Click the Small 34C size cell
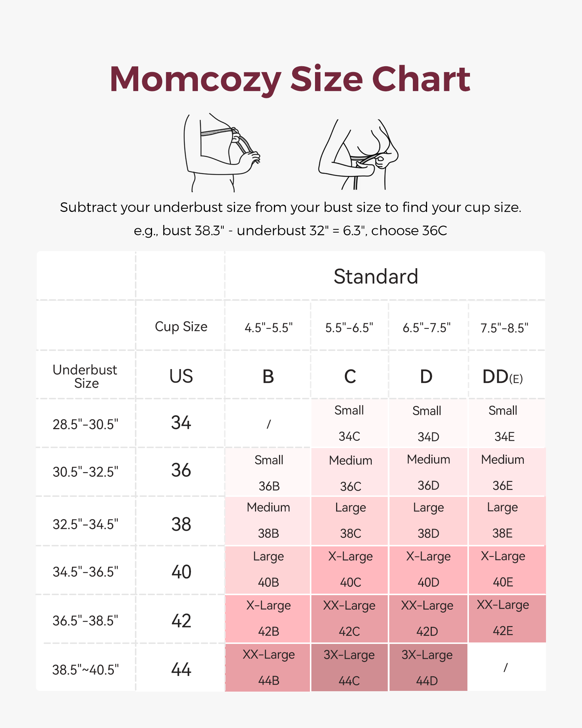The image size is (582, 728). point(349,423)
